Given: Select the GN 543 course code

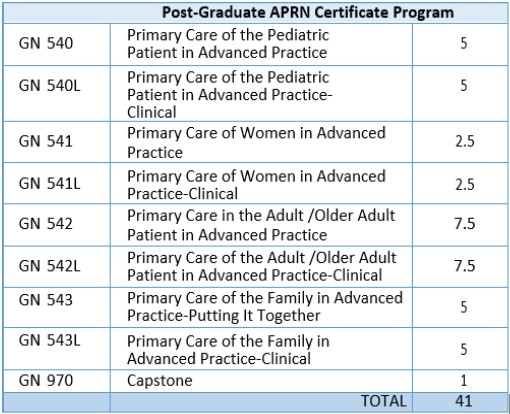Looking at the screenshot, I should coord(46,300).
